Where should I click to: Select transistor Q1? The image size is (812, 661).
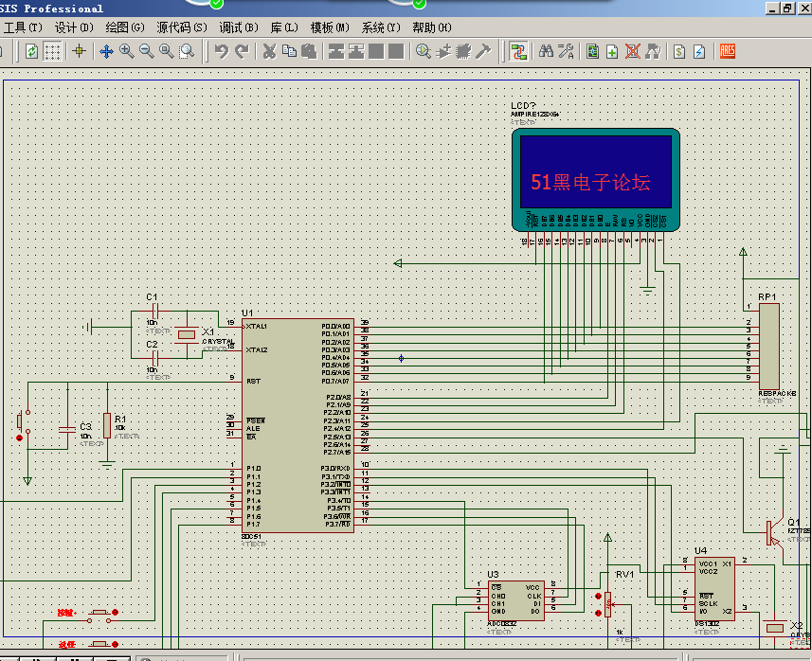pos(773,535)
